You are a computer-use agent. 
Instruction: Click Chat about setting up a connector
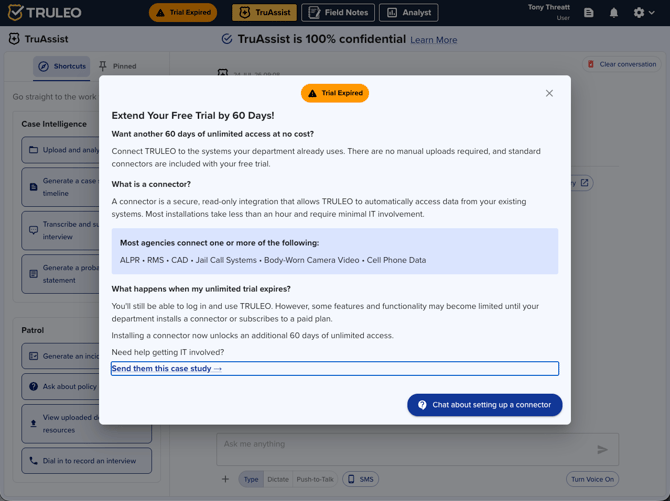485,405
